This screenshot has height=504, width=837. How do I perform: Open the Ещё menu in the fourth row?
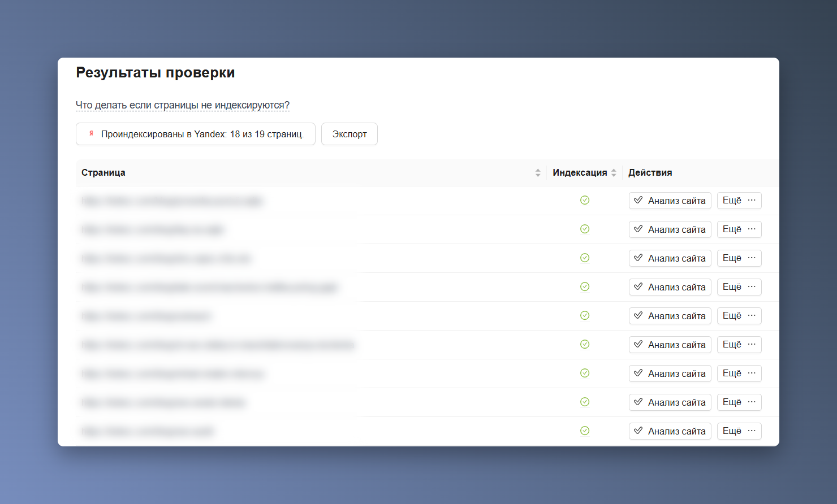click(739, 287)
